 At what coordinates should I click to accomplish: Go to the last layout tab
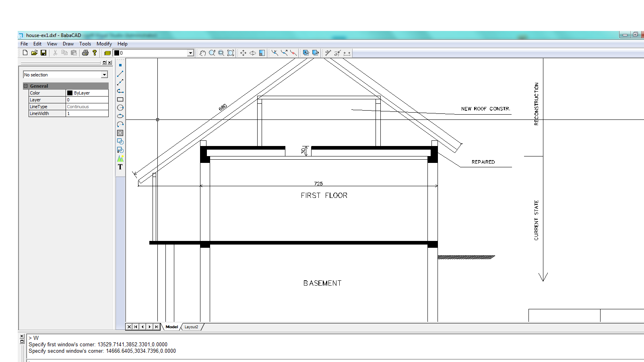(157, 327)
